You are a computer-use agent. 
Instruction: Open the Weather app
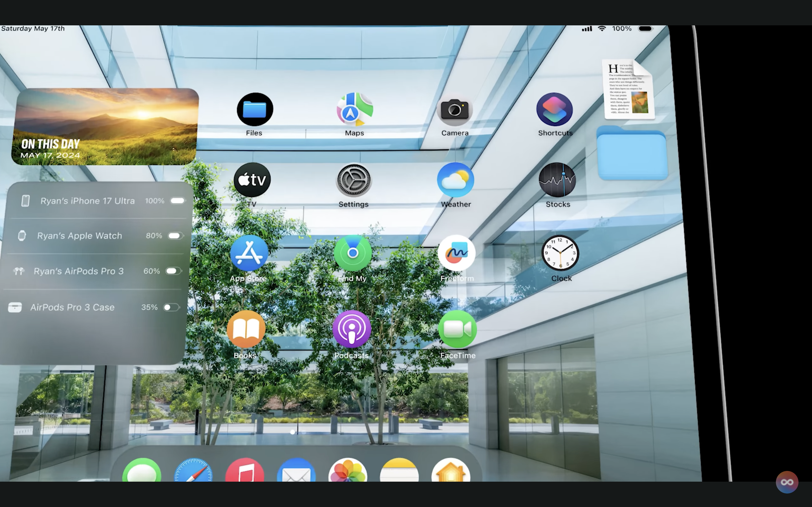[455, 180]
